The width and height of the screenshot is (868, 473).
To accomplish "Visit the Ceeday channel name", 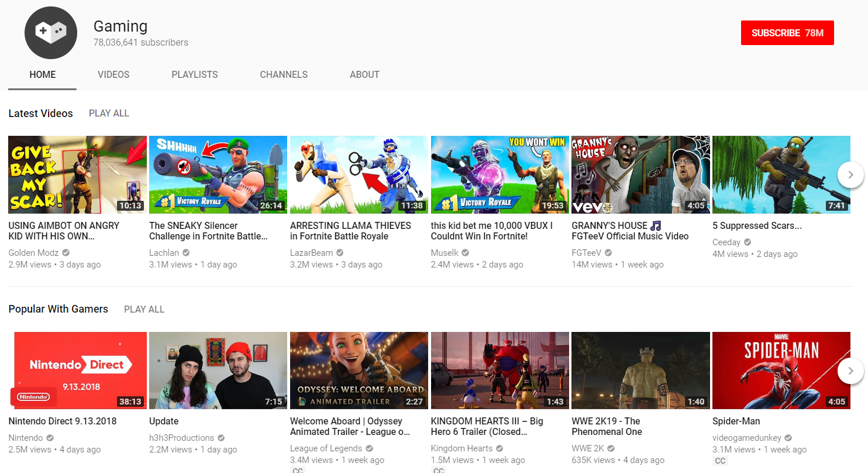I will pyautogui.click(x=726, y=242).
